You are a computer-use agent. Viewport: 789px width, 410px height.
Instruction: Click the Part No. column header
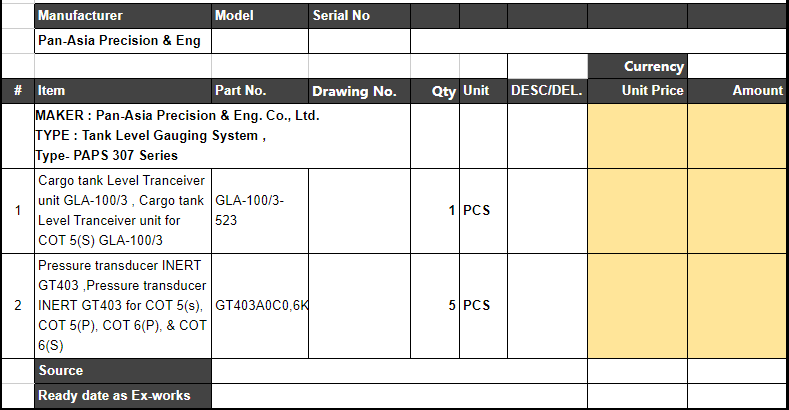(260, 91)
